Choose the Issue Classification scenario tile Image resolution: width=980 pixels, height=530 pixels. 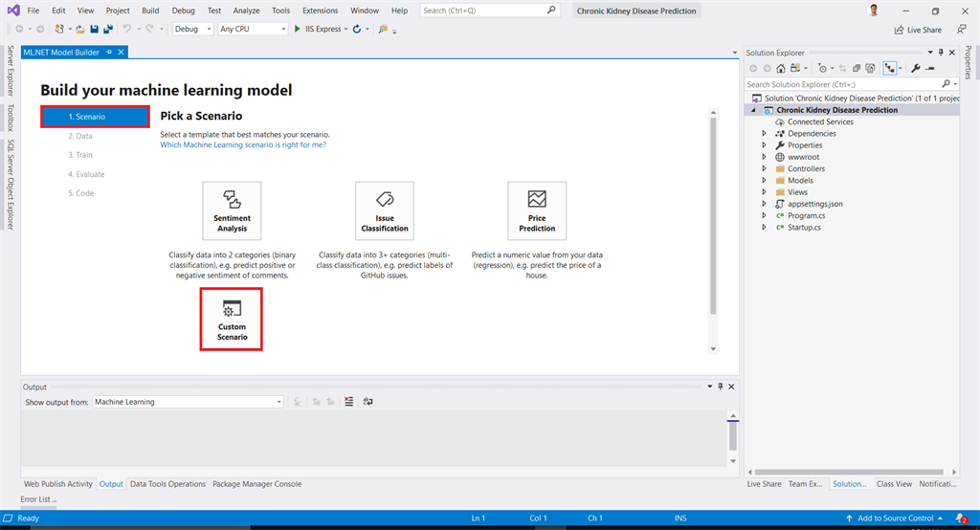point(385,210)
